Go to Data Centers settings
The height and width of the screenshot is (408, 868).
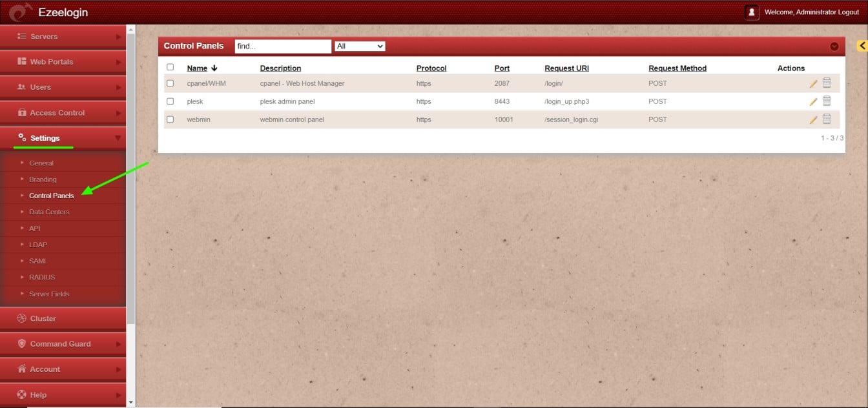(49, 212)
